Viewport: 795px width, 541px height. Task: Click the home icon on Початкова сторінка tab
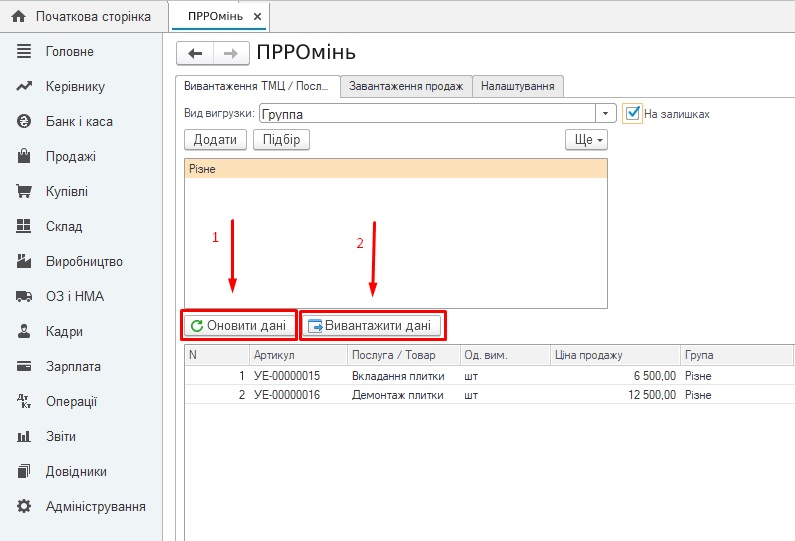point(18,17)
